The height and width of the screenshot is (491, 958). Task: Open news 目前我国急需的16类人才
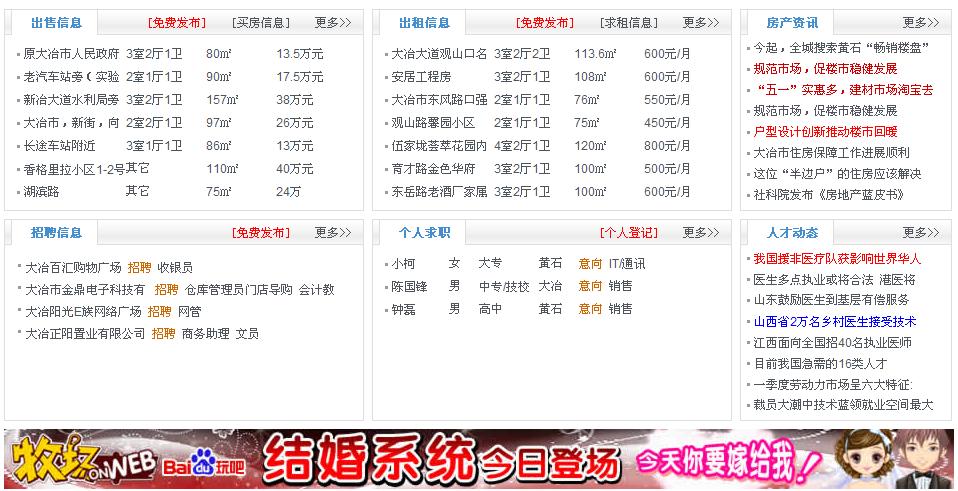tap(820, 364)
